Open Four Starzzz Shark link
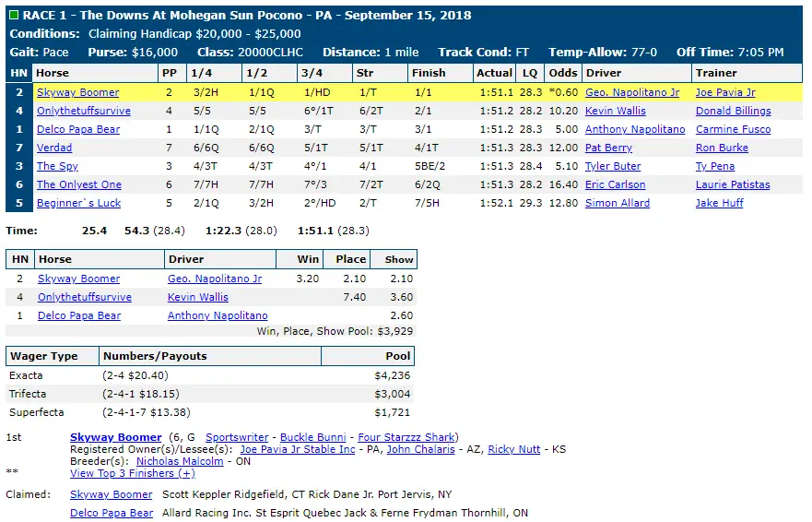Image resolution: width=812 pixels, height=522 pixels. point(406,437)
